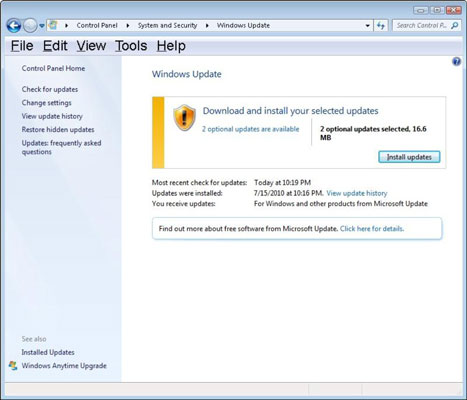Click the refresh icon beside the address bar
467x400 pixels.
click(x=381, y=26)
